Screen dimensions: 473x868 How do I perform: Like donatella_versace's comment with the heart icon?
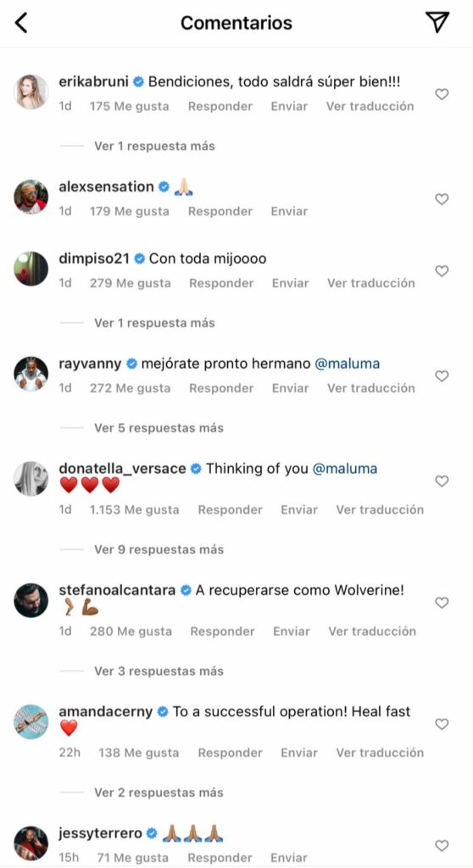[442, 481]
